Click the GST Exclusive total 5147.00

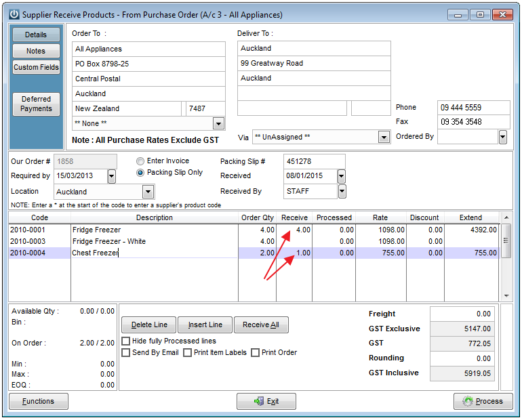click(462, 329)
